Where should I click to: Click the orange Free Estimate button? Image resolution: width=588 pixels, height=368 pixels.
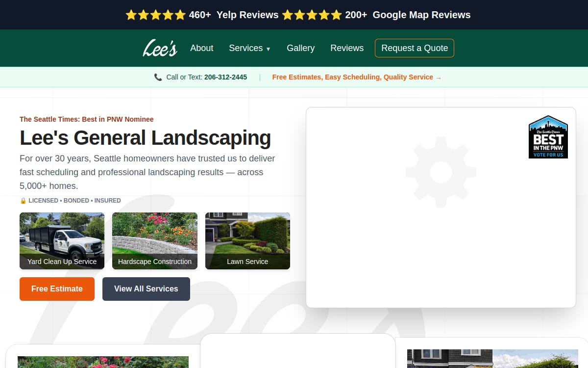(x=57, y=289)
